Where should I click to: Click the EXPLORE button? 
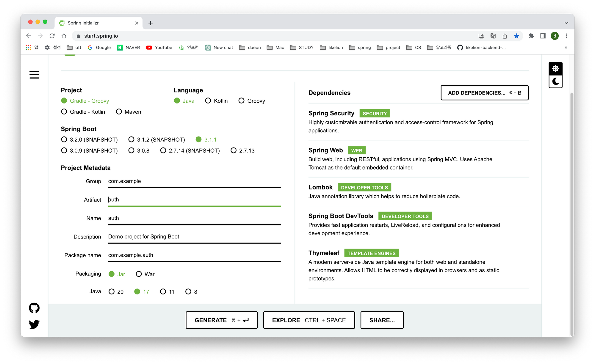(309, 320)
